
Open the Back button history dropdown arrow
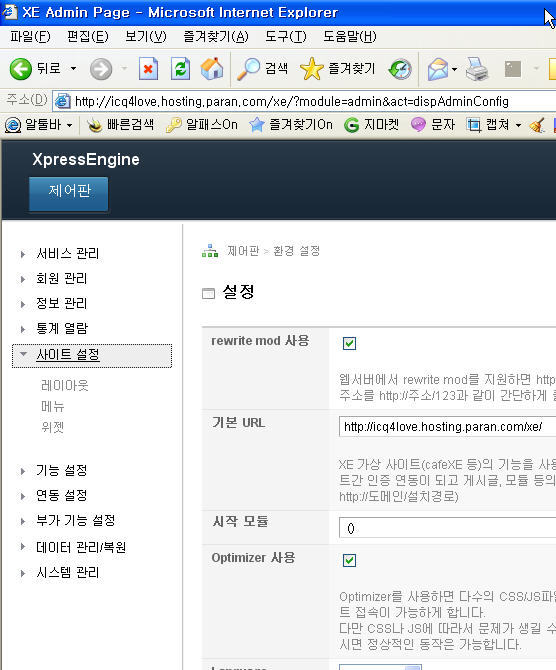coord(74,68)
